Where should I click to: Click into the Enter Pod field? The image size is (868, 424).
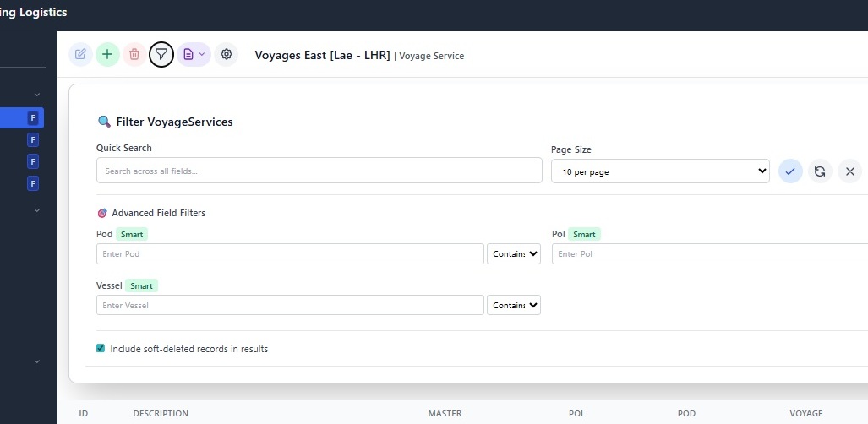(290, 254)
